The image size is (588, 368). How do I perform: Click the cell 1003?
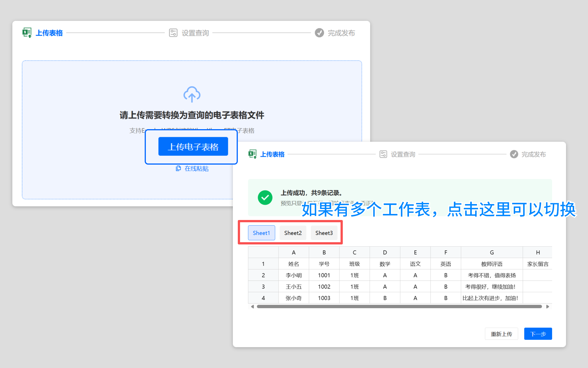(324, 298)
